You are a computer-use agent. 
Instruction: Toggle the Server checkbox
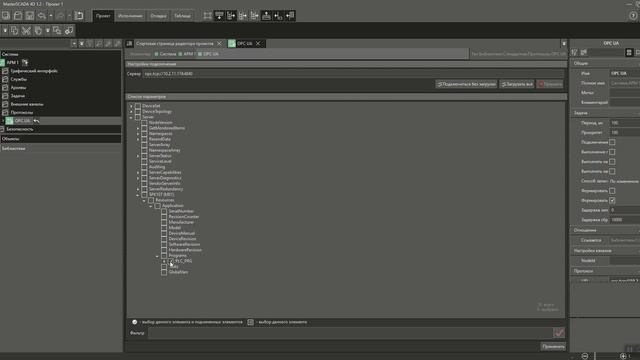138,117
